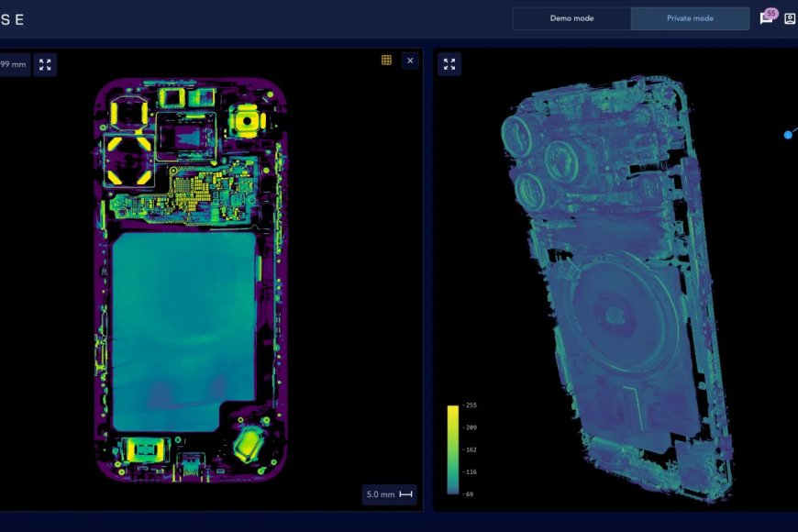This screenshot has height=532, width=798.
Task: Switch to Private mode tab
Action: [x=690, y=18]
